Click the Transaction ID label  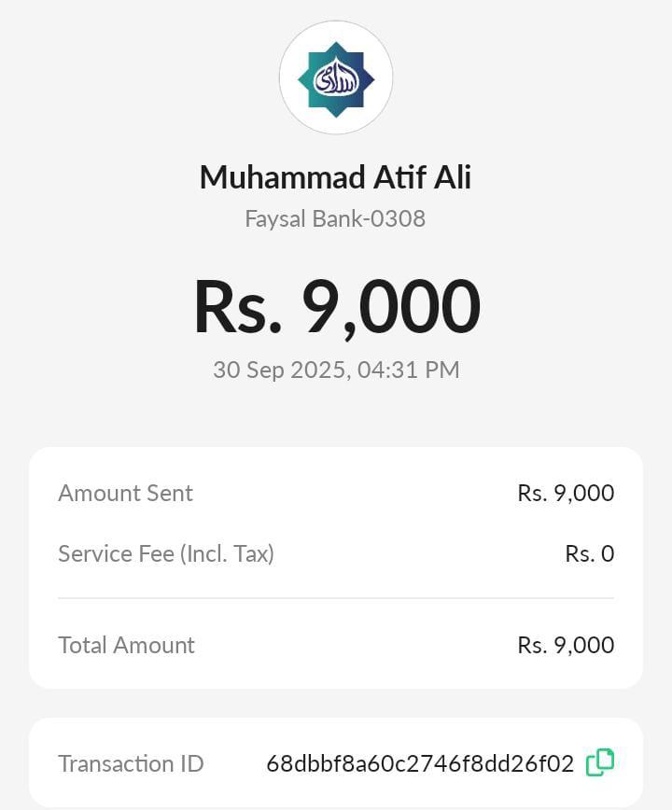click(131, 763)
